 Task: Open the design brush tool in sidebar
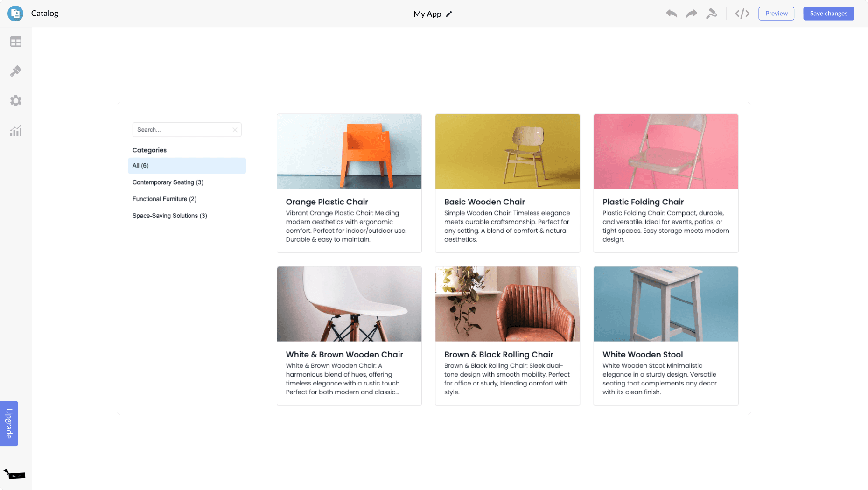coord(16,71)
